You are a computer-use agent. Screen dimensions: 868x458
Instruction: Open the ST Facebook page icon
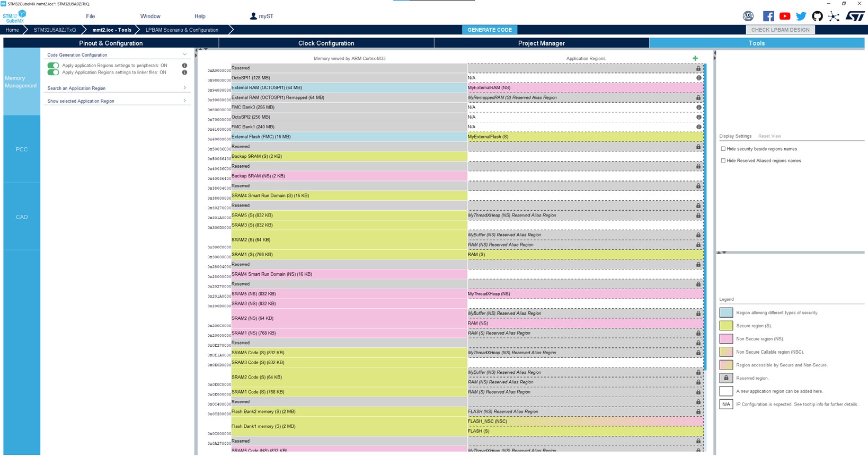(768, 16)
